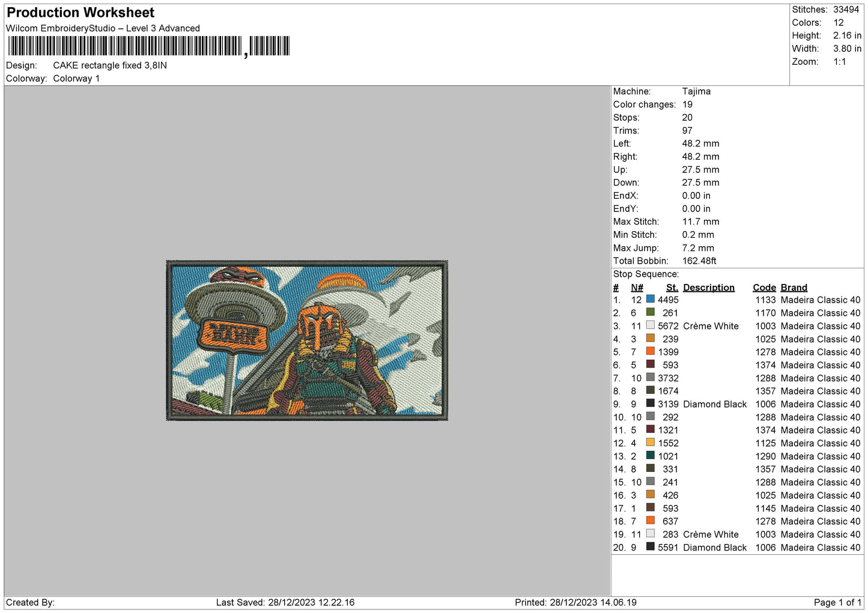
Task: Select the EndX value 0.00 in
Action: pyautogui.click(x=696, y=196)
